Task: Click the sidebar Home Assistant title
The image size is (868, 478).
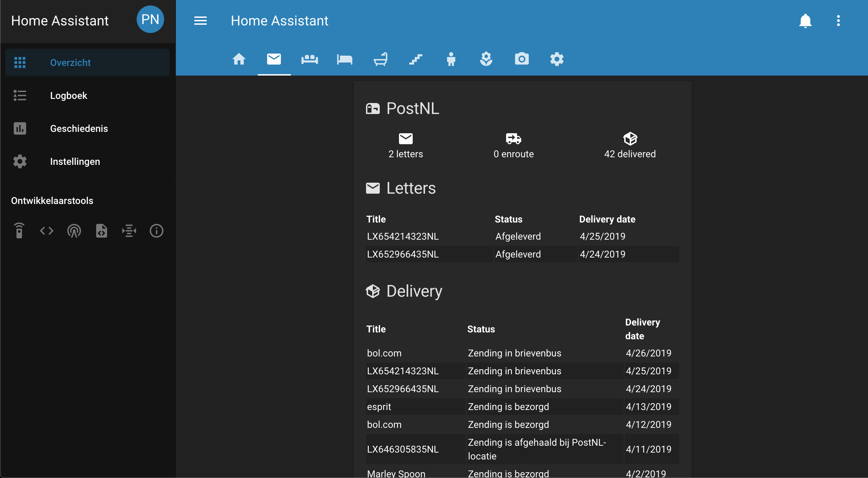Action: pyautogui.click(x=60, y=21)
